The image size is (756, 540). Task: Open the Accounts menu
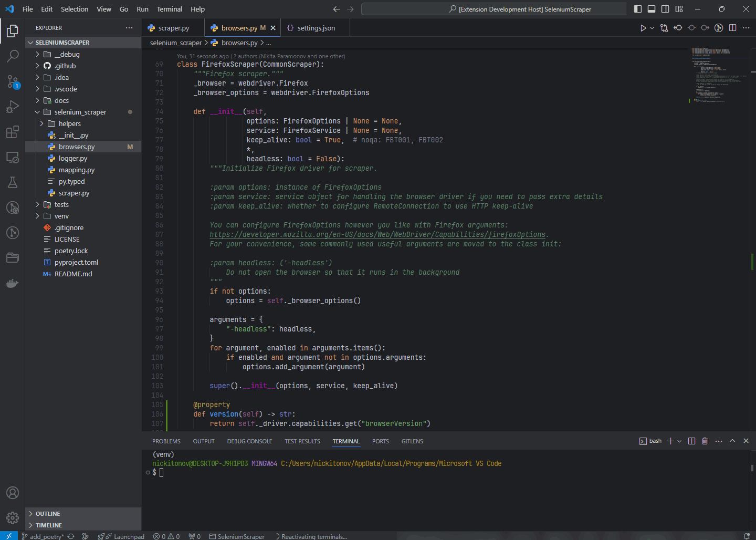pyautogui.click(x=13, y=493)
